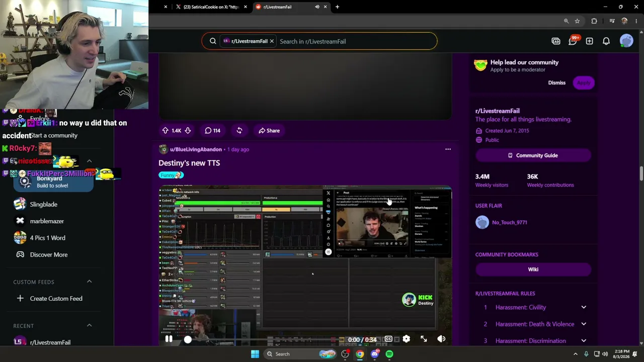Click the Advertise icon in Reddit header
Screen dimensions: 644x362
coord(556,41)
